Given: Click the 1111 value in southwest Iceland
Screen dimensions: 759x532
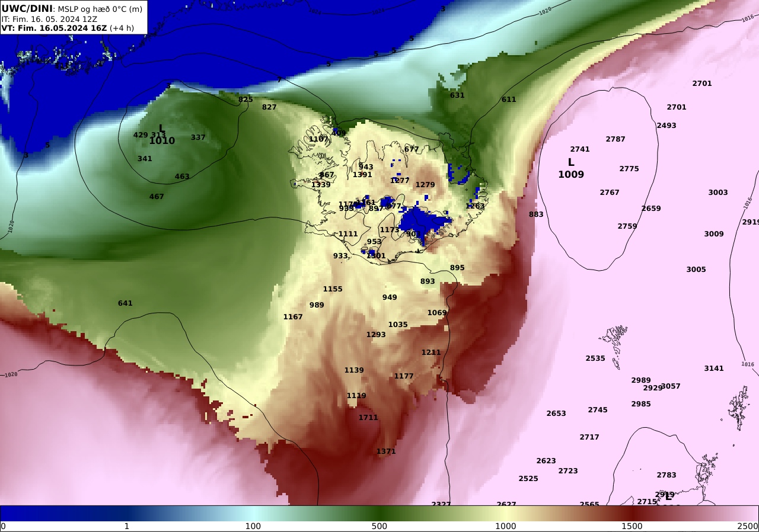Looking at the screenshot, I should click(x=348, y=234).
